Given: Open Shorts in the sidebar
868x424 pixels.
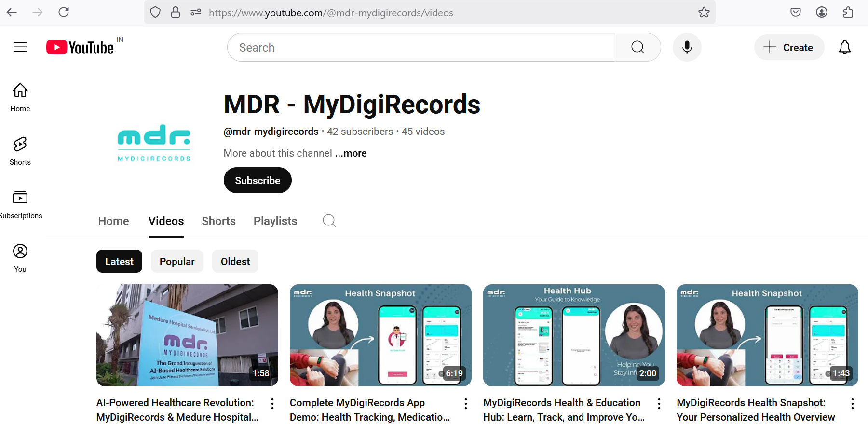Looking at the screenshot, I should pyautogui.click(x=20, y=151).
